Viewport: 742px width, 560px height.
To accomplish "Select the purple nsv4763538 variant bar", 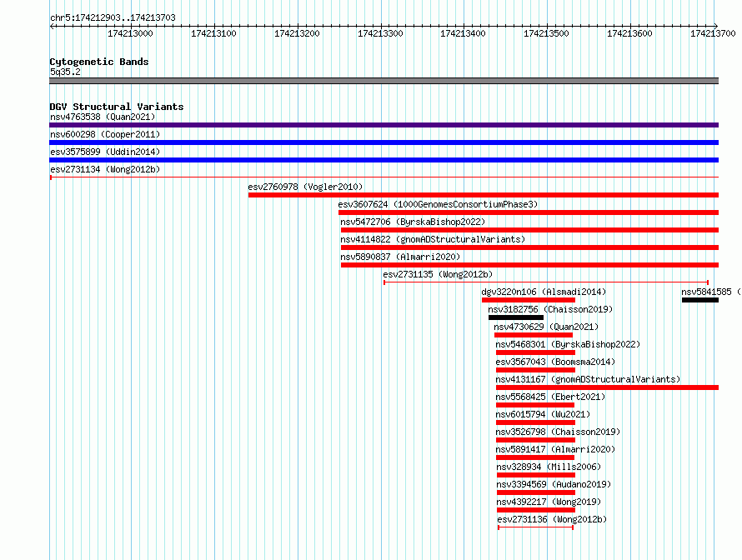I will 384,125.
